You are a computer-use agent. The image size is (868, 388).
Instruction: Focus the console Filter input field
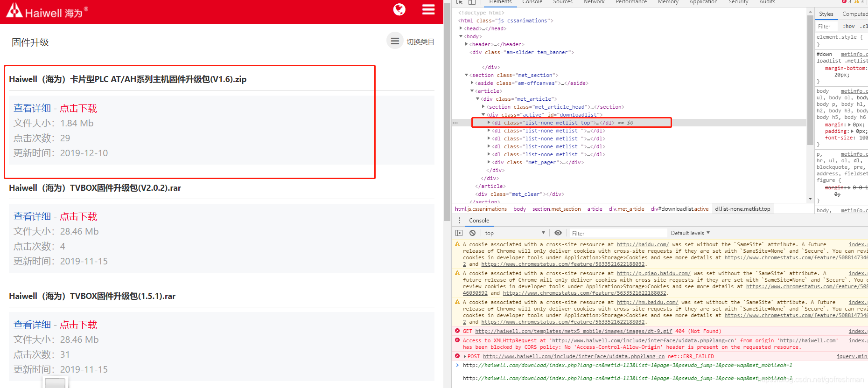tap(618, 233)
